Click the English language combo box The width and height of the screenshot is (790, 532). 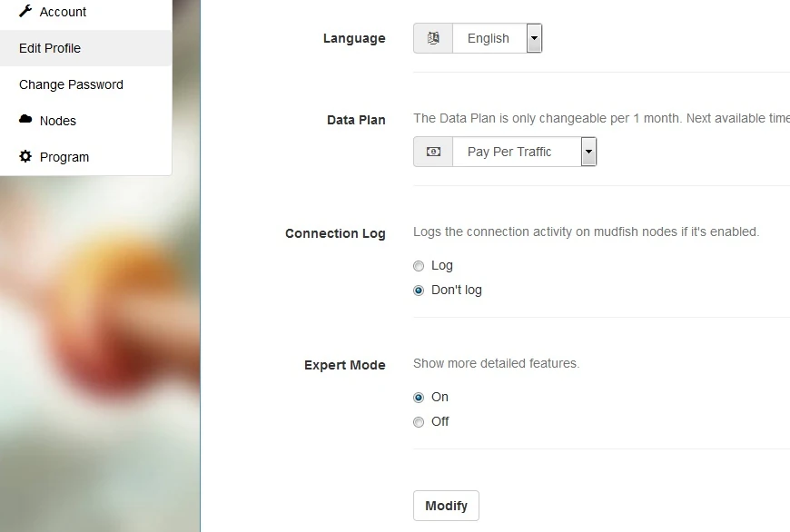pyautogui.click(x=489, y=38)
